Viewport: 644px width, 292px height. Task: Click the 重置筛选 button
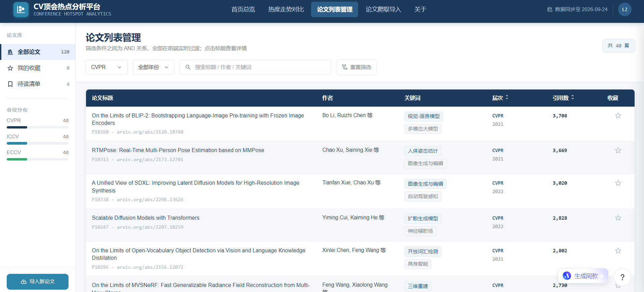point(356,67)
